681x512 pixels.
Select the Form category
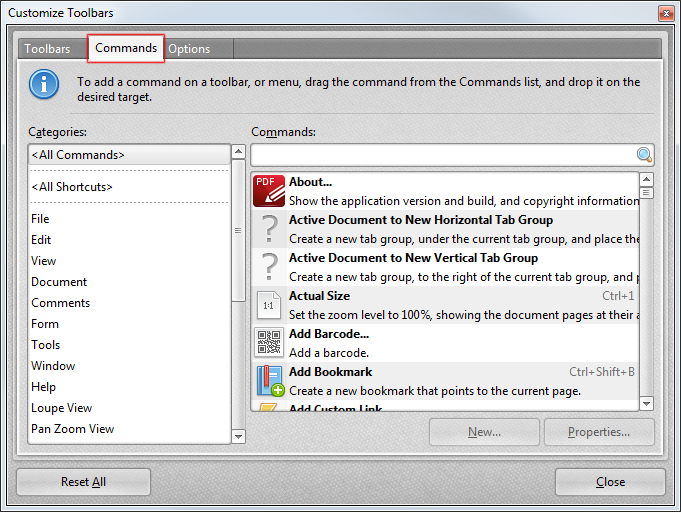pyautogui.click(x=129, y=324)
